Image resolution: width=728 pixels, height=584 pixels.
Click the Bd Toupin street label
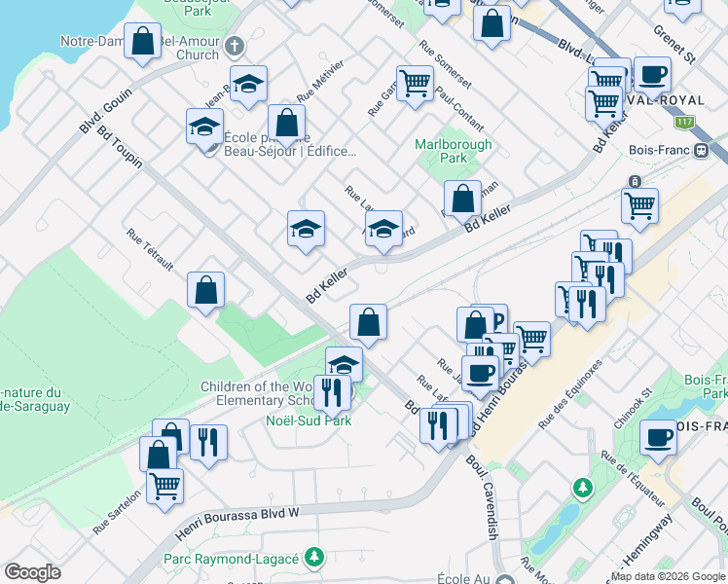tap(120, 147)
